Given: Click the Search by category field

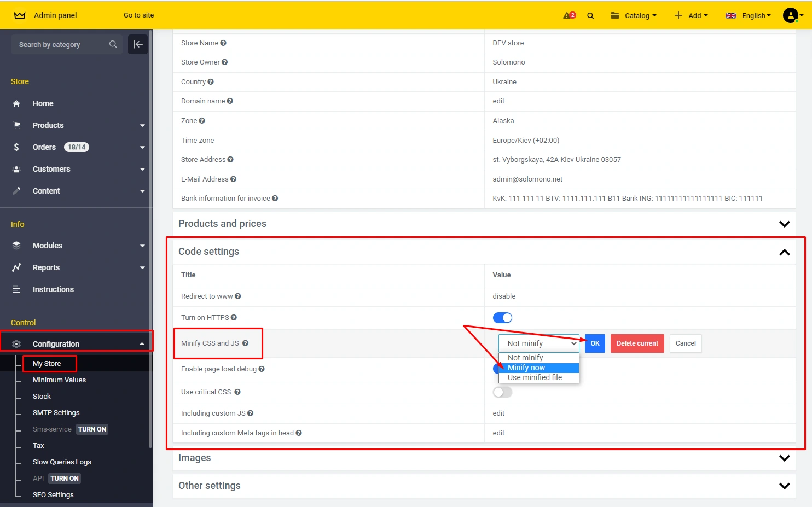Looking at the screenshot, I should coord(60,45).
